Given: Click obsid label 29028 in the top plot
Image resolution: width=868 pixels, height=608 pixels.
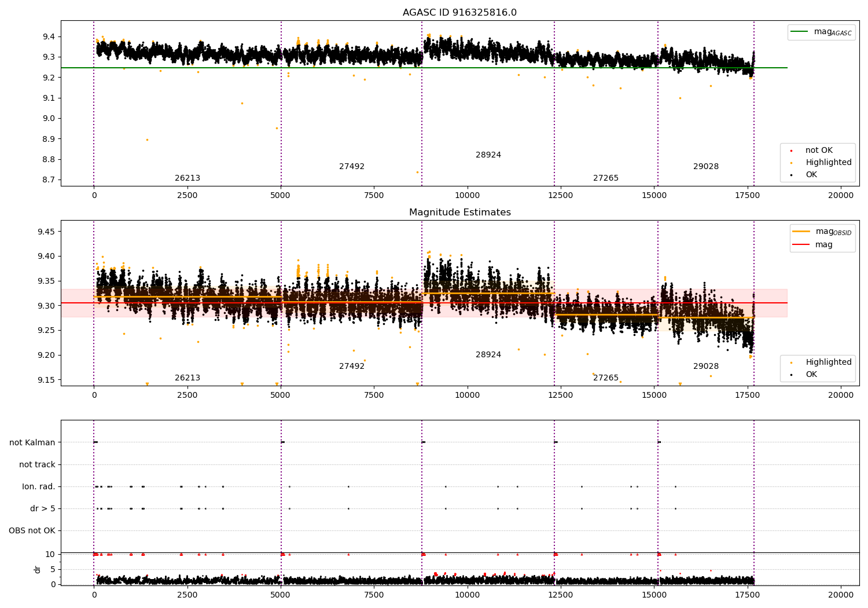Looking at the screenshot, I should pyautogui.click(x=706, y=167).
